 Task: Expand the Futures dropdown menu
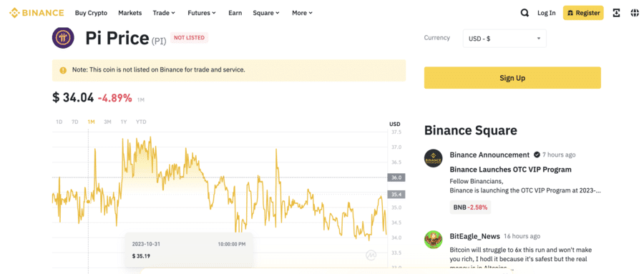pos(202,13)
